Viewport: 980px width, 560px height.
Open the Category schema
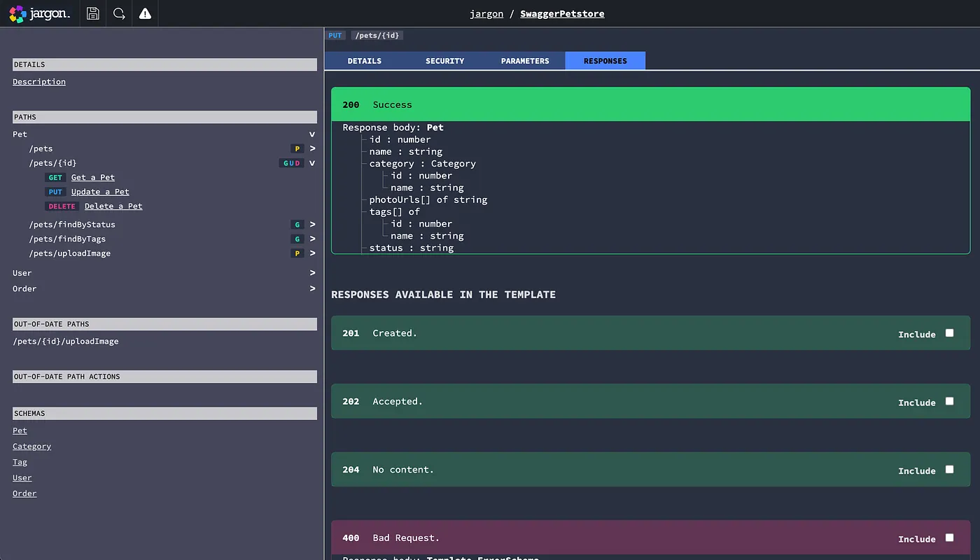coord(31,446)
